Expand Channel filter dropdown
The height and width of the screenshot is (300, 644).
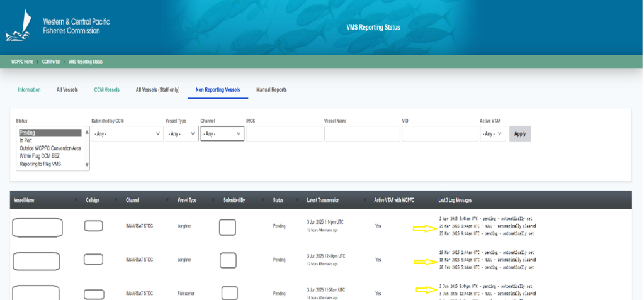point(222,134)
